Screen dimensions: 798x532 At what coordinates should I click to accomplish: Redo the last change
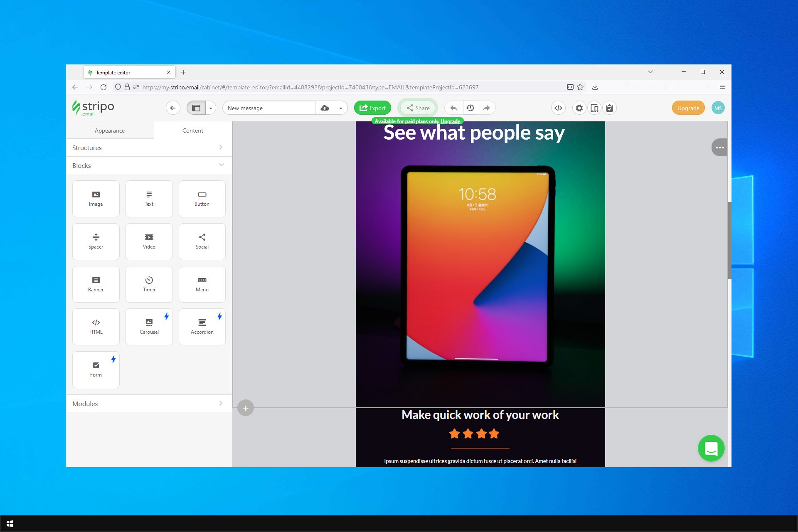click(x=486, y=108)
